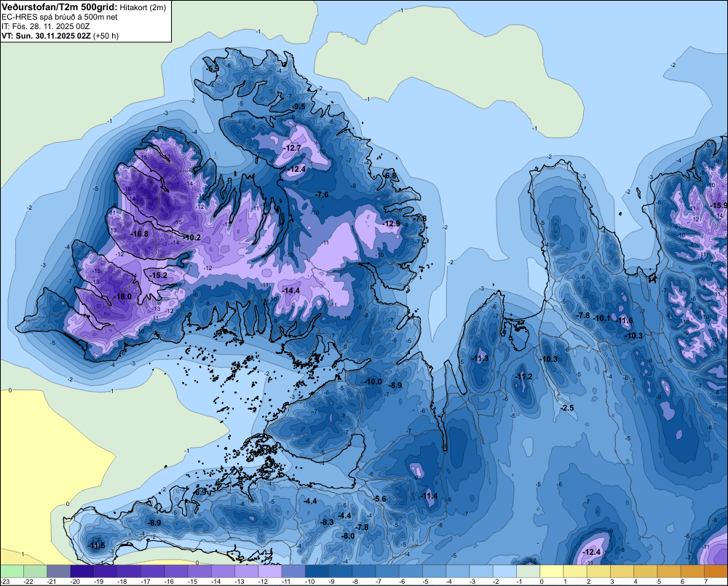Click the -2.5 temperature label

pyautogui.click(x=567, y=408)
